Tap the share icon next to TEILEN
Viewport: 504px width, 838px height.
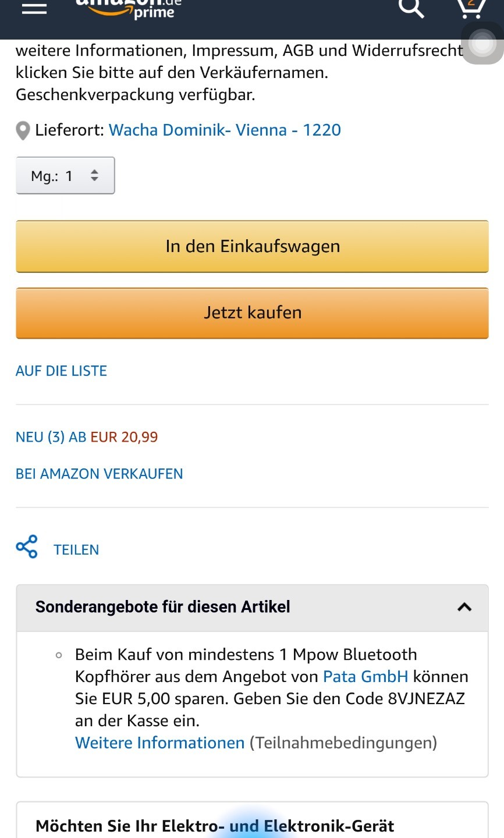click(27, 547)
